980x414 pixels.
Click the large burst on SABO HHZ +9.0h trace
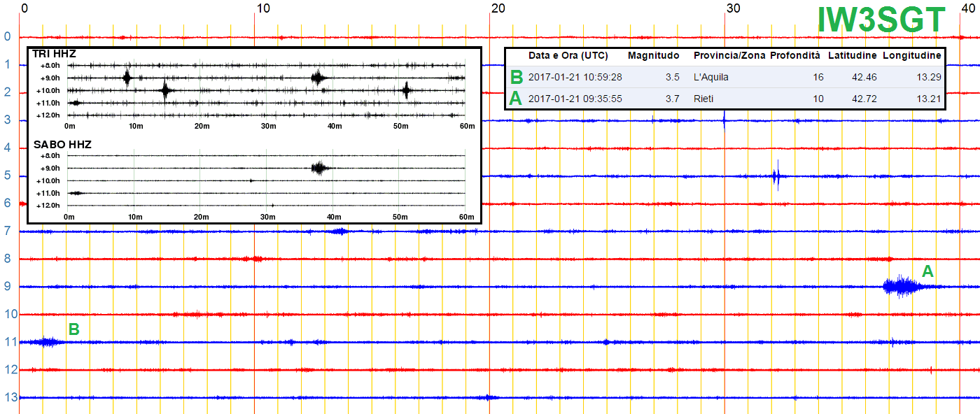tap(320, 168)
